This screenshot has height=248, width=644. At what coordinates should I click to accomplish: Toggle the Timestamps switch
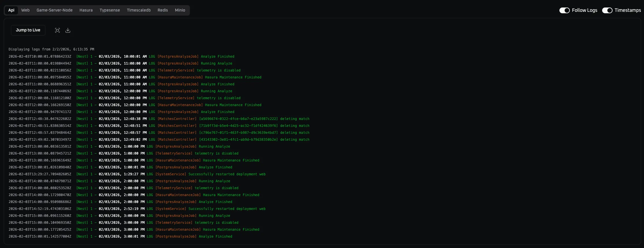pyautogui.click(x=607, y=10)
